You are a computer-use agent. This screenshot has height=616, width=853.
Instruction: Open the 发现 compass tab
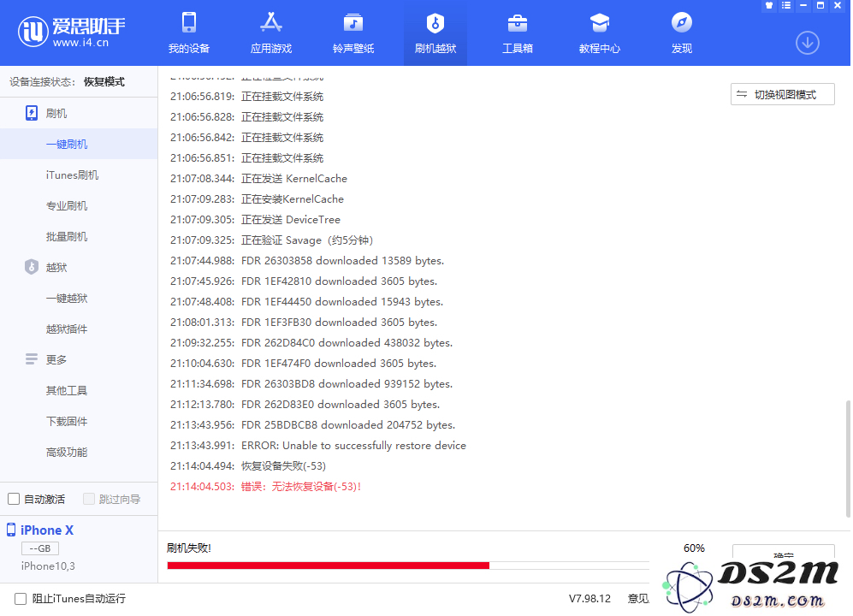[x=682, y=33]
